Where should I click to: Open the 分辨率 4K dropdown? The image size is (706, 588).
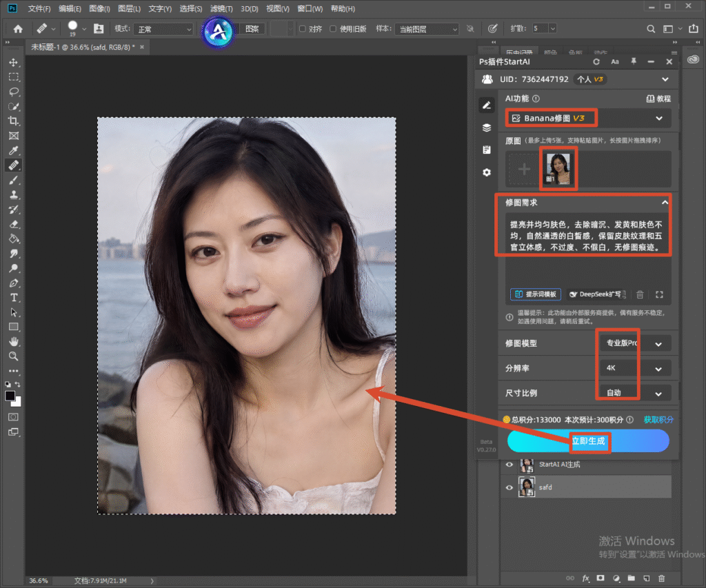click(x=635, y=368)
